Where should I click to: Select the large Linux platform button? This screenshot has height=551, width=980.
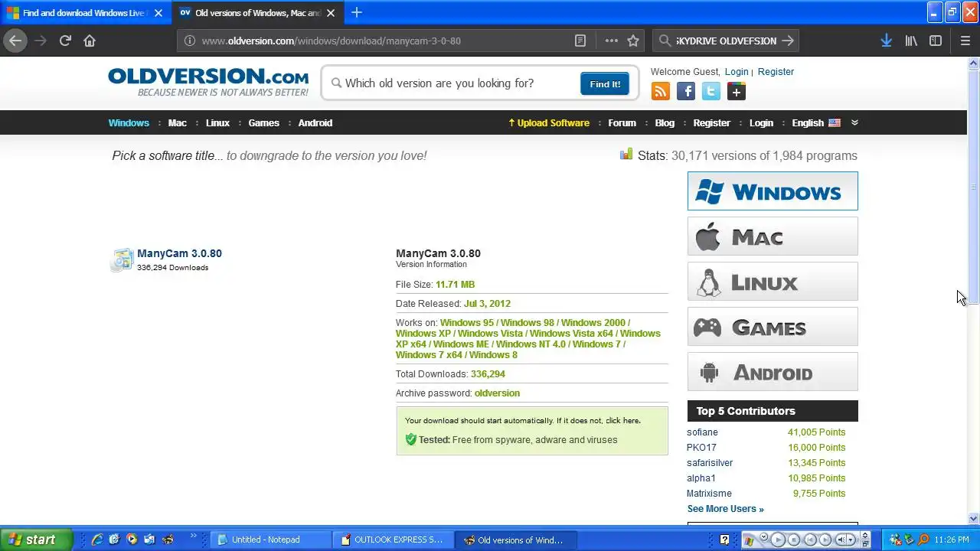point(773,282)
